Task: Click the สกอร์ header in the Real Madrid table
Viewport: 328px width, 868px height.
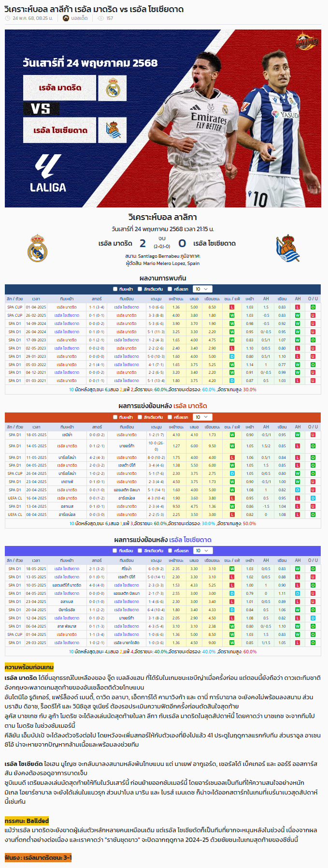Action: (x=97, y=427)
